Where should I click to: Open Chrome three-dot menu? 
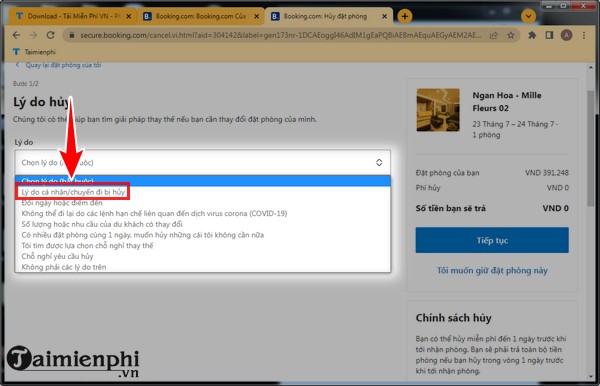(x=584, y=35)
